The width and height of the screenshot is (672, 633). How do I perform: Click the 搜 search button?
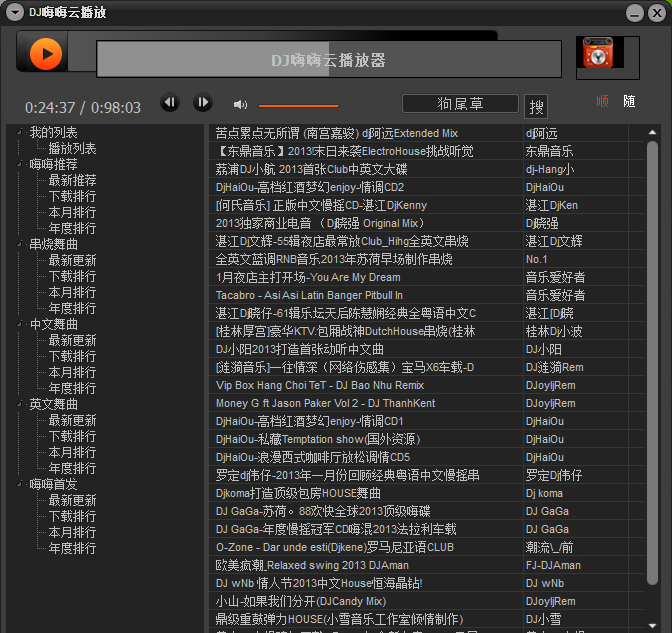(536, 106)
